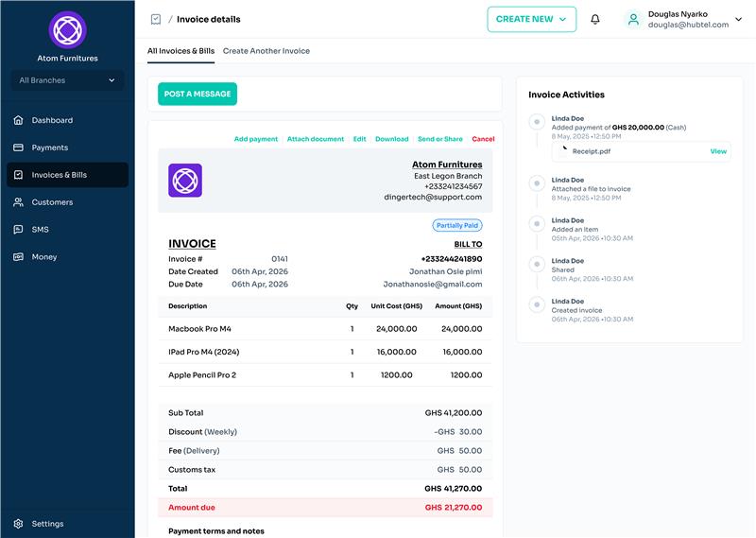View the Receipt.pdf attachment

[718, 151]
